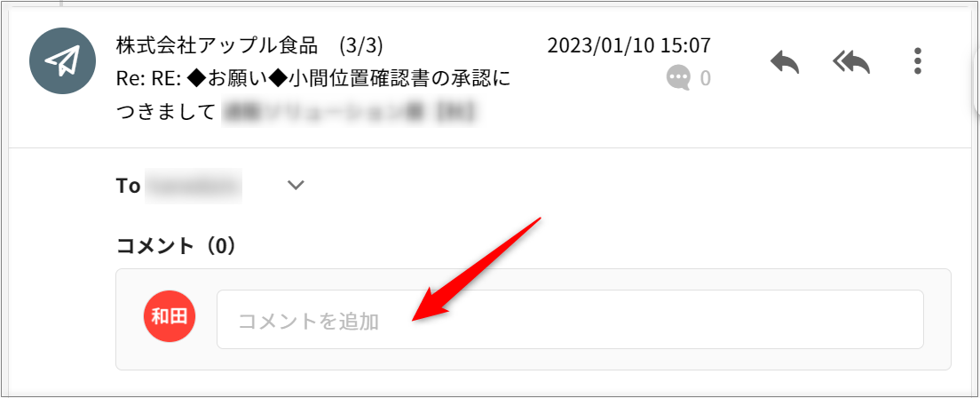The width and height of the screenshot is (980, 398).
Task: Reply to all with double-arrow icon
Action: 852,62
